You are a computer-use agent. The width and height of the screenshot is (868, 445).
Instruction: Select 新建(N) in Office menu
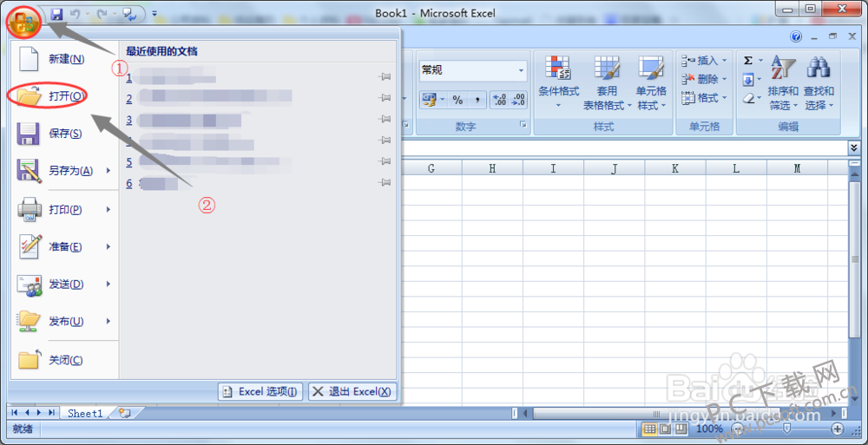pyautogui.click(x=65, y=59)
